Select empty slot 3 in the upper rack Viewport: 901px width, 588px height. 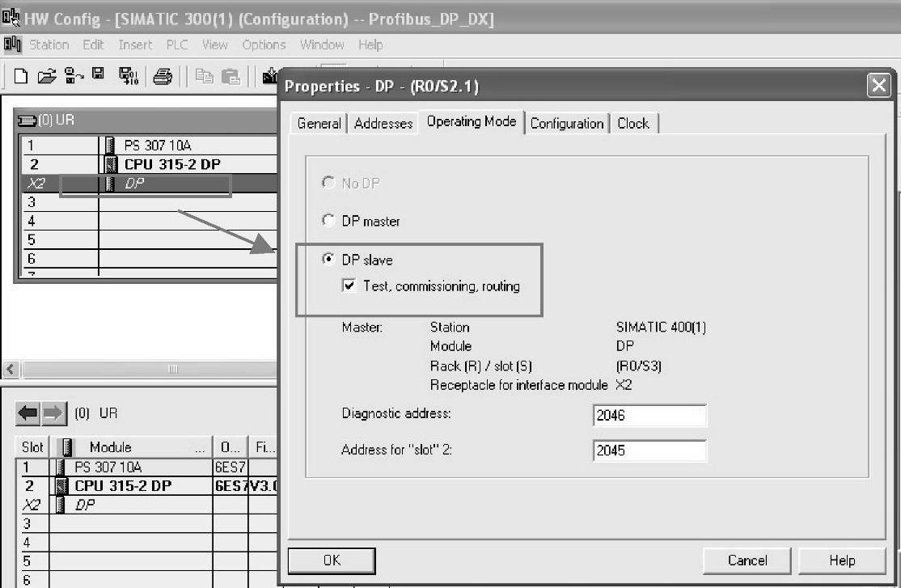(x=149, y=201)
